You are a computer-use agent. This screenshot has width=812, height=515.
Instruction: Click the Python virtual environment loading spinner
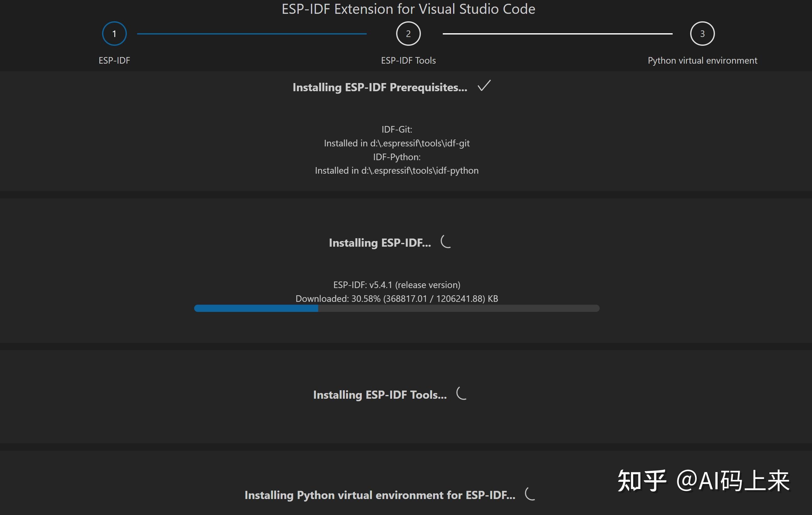pos(530,494)
